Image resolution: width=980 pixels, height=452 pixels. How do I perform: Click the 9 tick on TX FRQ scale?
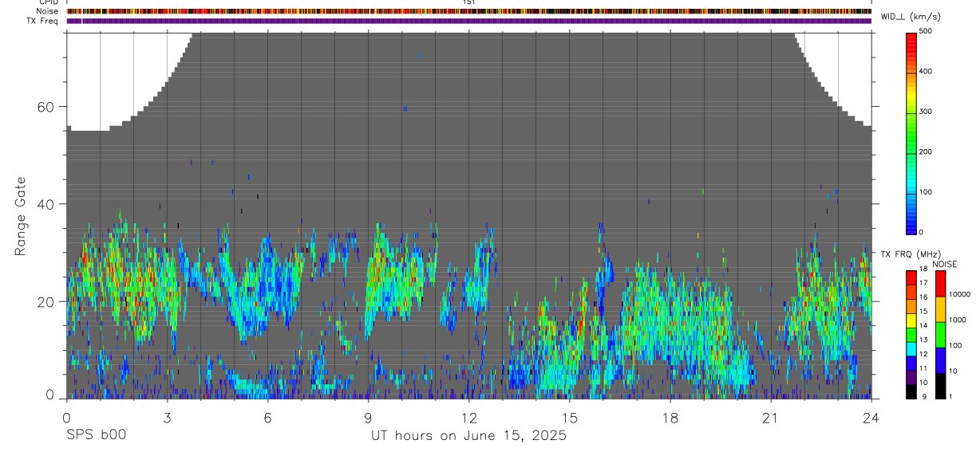click(924, 396)
